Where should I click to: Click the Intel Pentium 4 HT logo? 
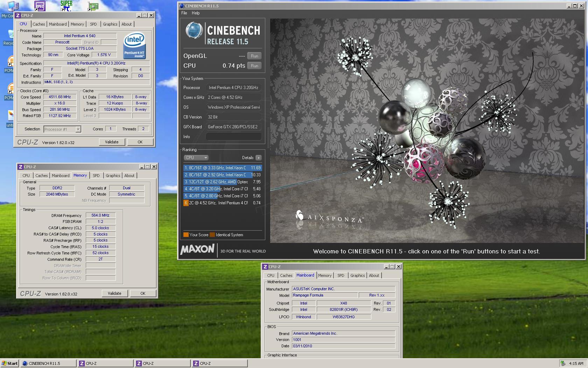click(134, 46)
